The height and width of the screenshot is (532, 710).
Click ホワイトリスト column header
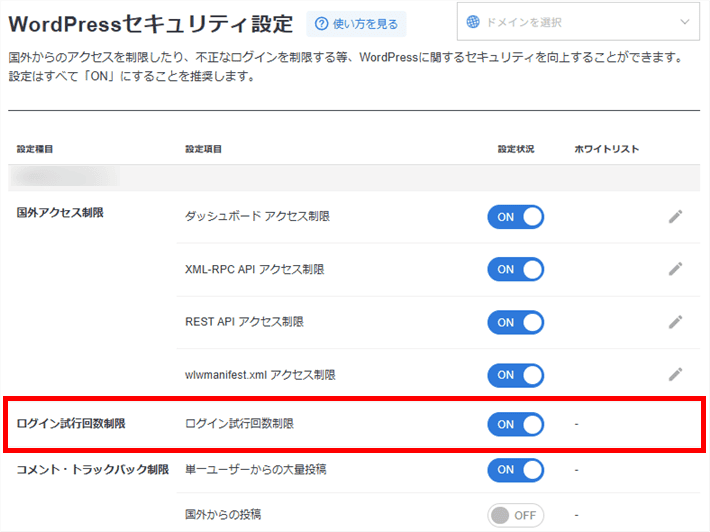click(x=607, y=149)
